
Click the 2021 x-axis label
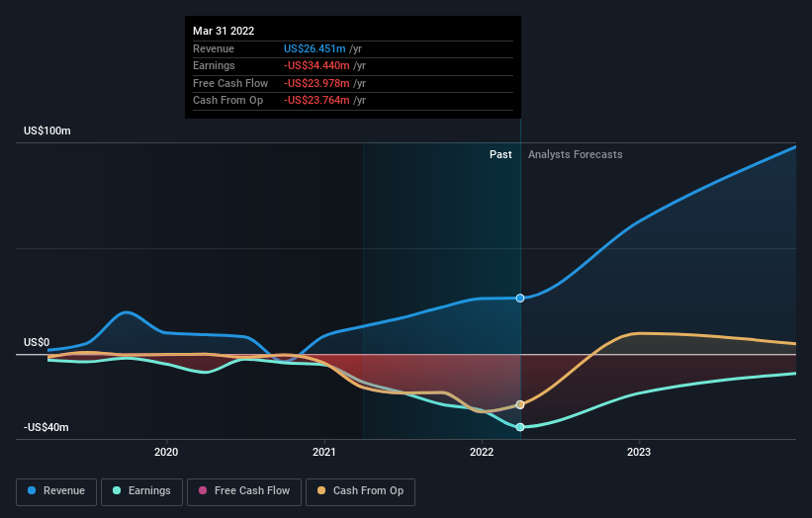tap(324, 452)
